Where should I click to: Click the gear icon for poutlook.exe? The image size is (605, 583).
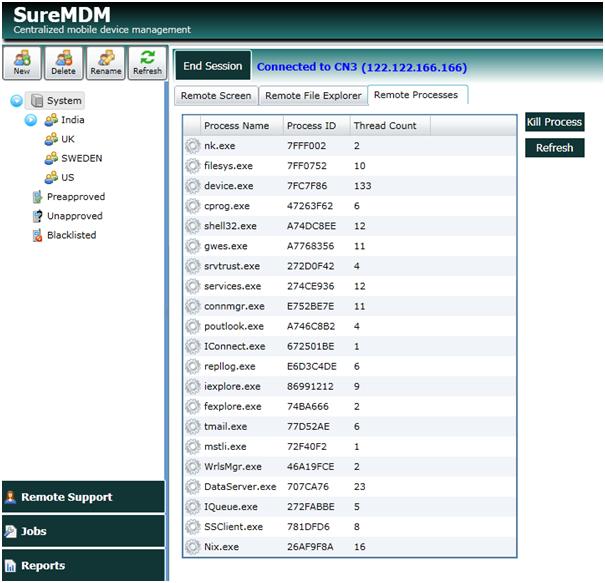pyautogui.click(x=192, y=326)
